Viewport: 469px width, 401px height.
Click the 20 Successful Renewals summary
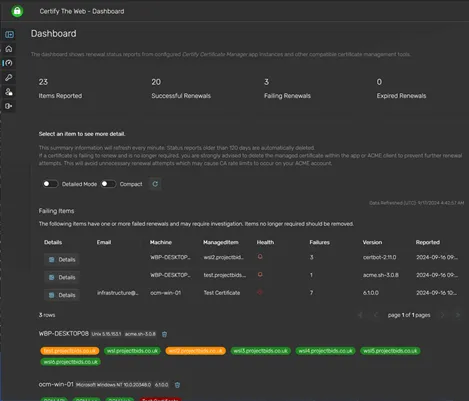click(181, 89)
